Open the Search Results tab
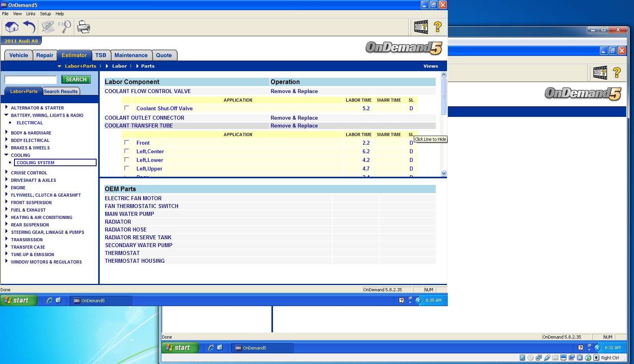 coord(61,91)
